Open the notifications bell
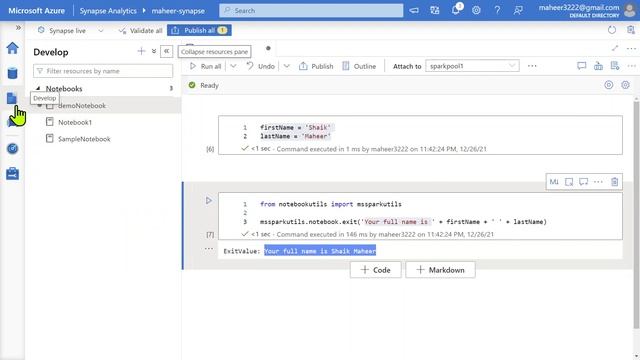This screenshot has height=360, width=640. 456,10
